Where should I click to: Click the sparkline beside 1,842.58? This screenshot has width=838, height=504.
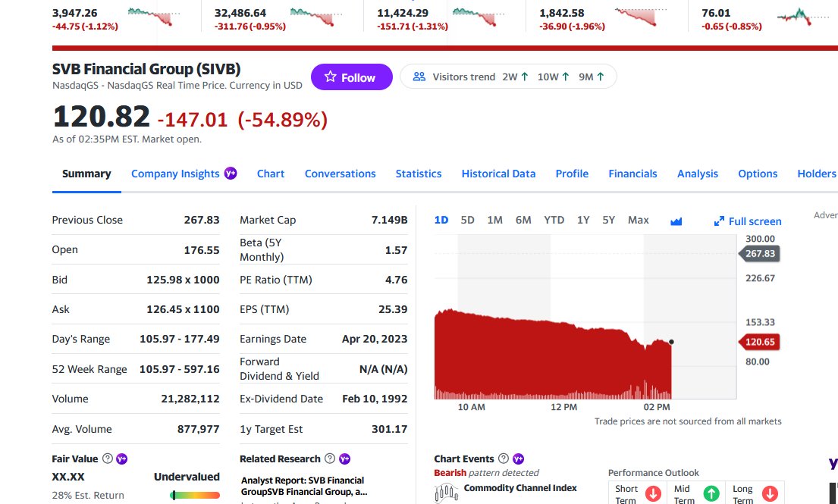640,17
